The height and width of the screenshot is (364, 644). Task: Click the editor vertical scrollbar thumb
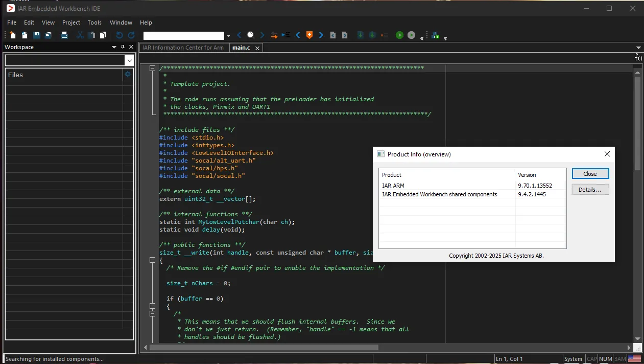coord(637,123)
